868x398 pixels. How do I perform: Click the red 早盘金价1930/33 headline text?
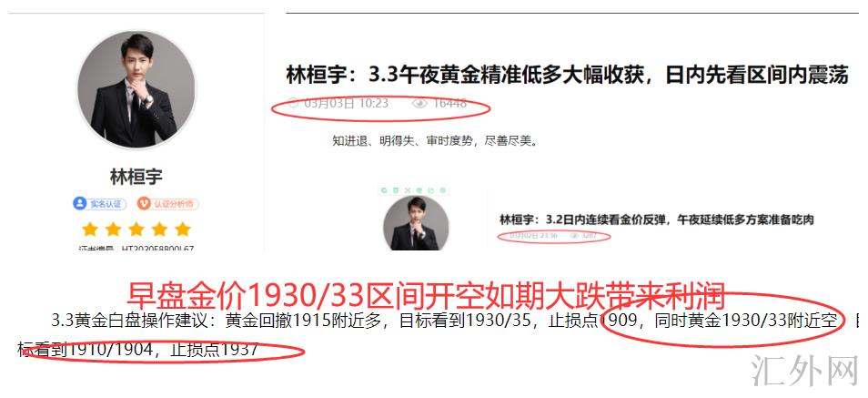426,297
